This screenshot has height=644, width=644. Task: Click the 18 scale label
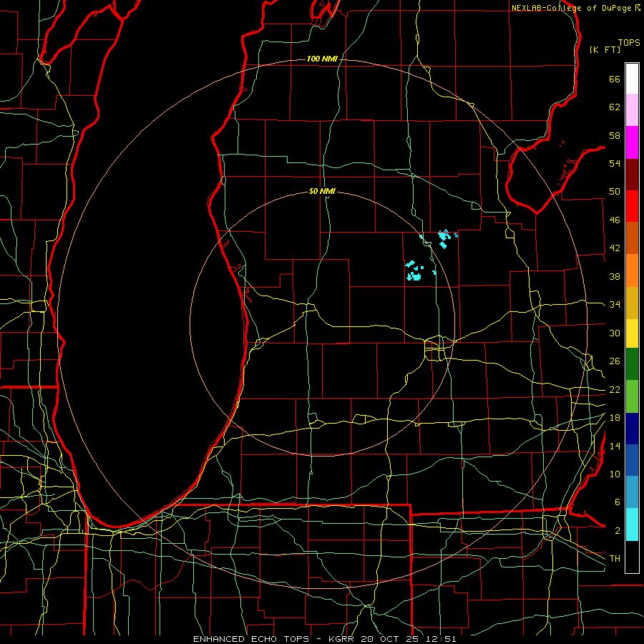point(615,418)
